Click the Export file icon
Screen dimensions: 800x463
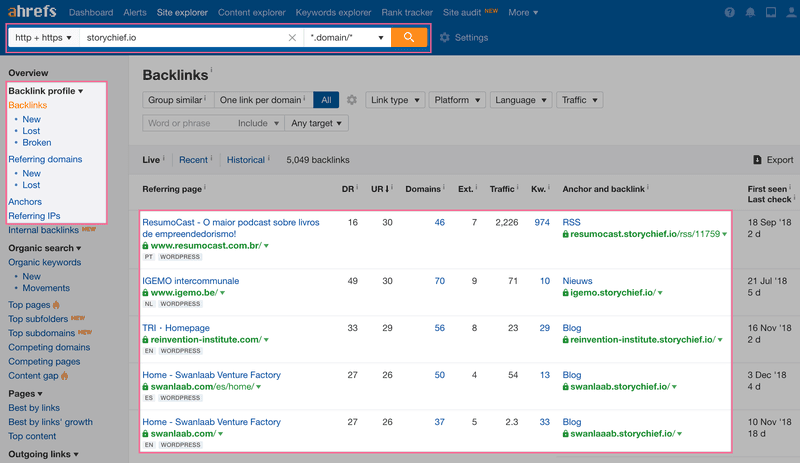757,160
